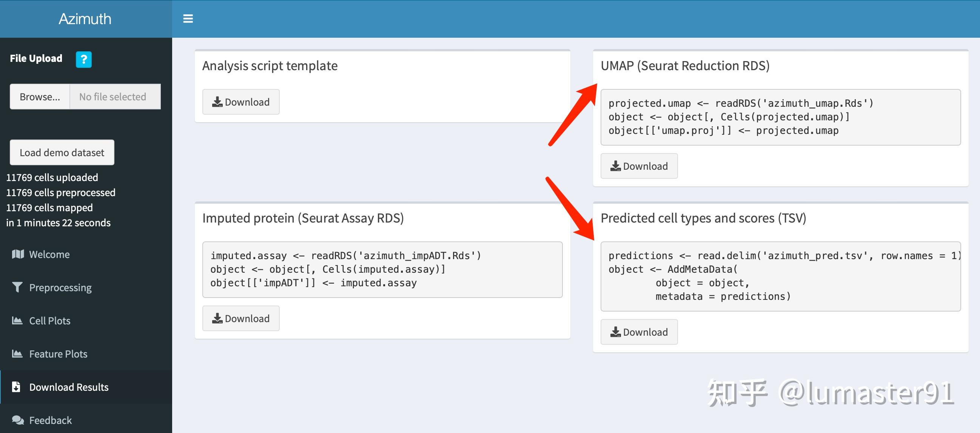Click the Download Results file icon
Screen dimensions: 980x433
coord(16,387)
